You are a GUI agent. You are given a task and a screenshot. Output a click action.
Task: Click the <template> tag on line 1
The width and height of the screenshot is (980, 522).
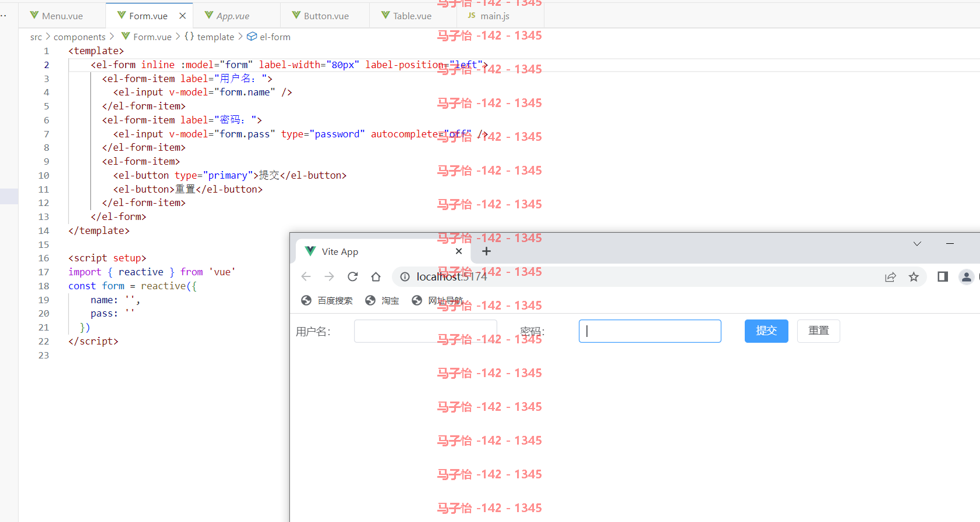click(x=96, y=51)
